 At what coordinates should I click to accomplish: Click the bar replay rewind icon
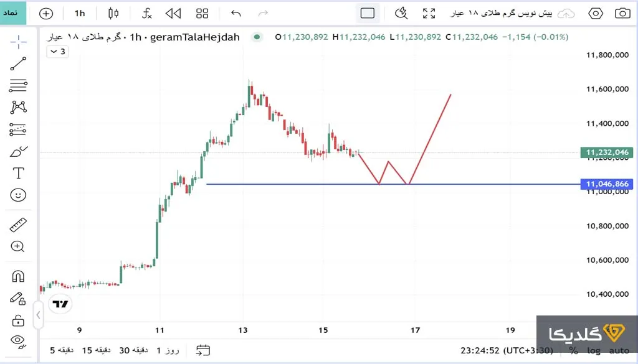(173, 13)
